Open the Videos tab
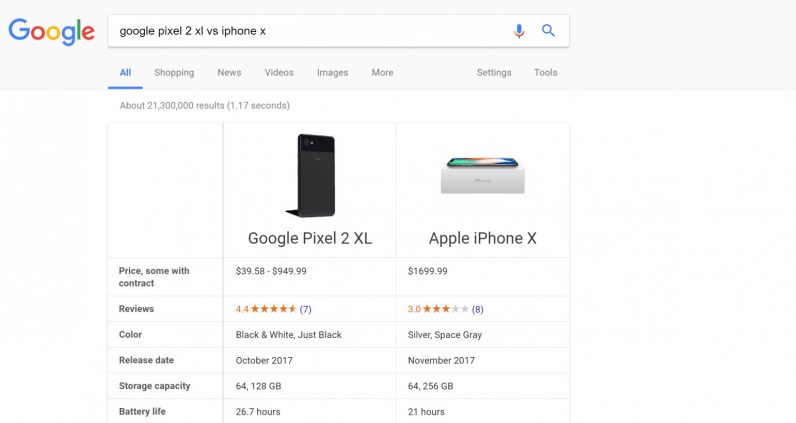796x423 pixels. [x=279, y=73]
